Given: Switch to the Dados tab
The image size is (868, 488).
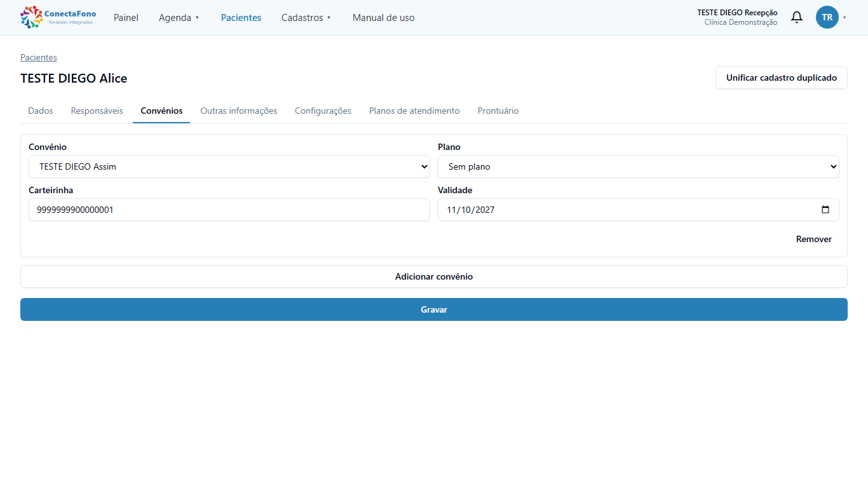Looking at the screenshot, I should click(x=41, y=111).
